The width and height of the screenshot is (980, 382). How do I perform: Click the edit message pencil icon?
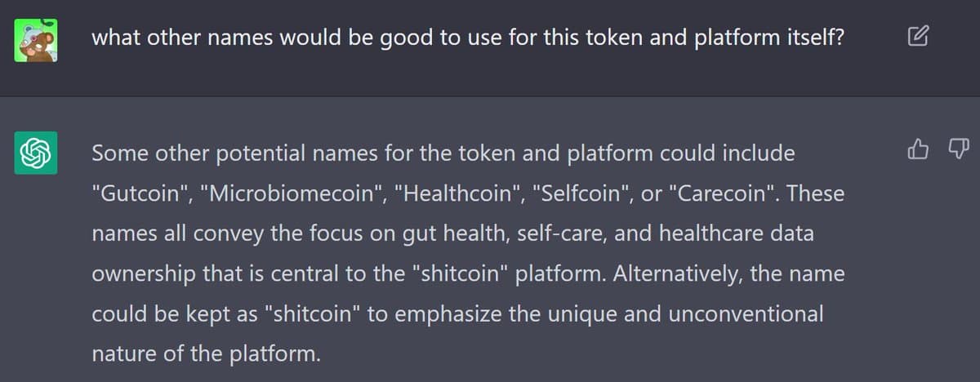point(919,38)
